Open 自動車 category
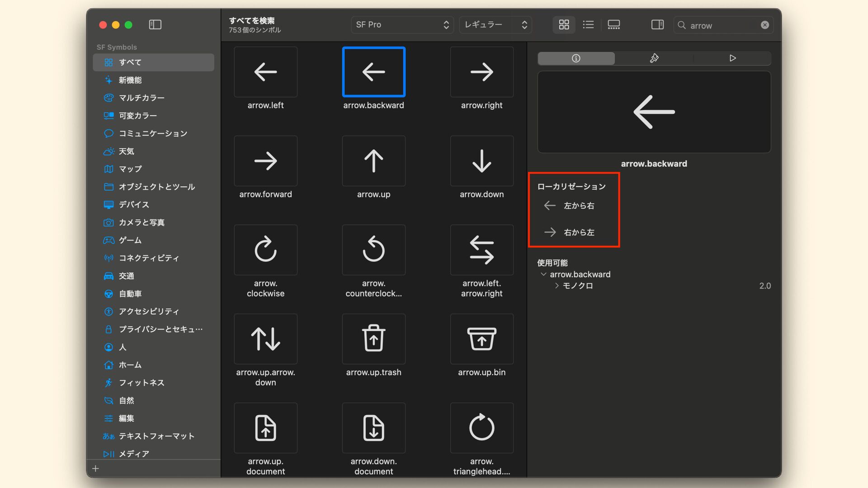This screenshot has height=488, width=868. [153, 294]
